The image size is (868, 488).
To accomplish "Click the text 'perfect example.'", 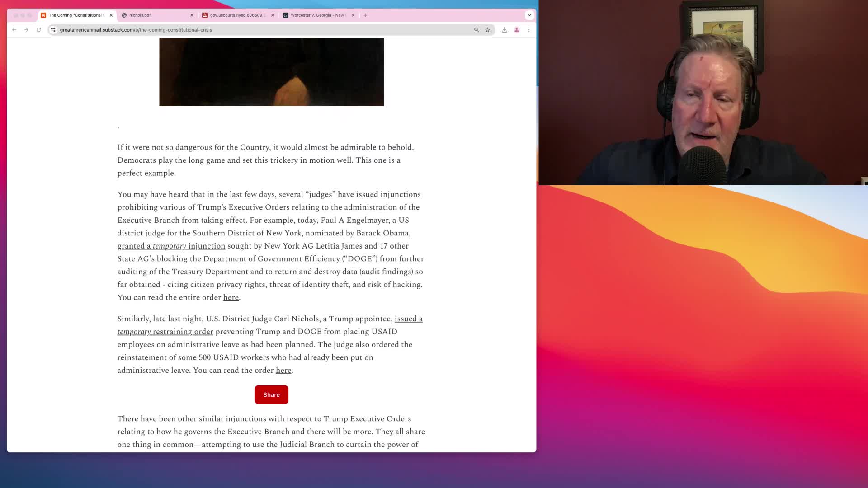I will (146, 173).
